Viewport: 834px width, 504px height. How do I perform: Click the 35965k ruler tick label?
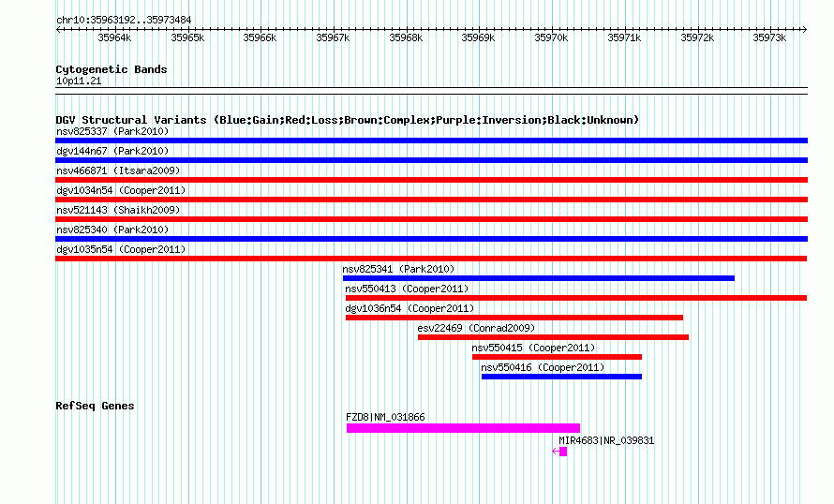[x=187, y=37]
